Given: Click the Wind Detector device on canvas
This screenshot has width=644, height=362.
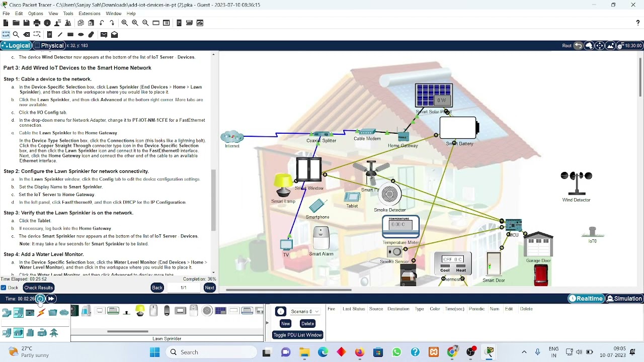Looking at the screenshot, I should [577, 183].
